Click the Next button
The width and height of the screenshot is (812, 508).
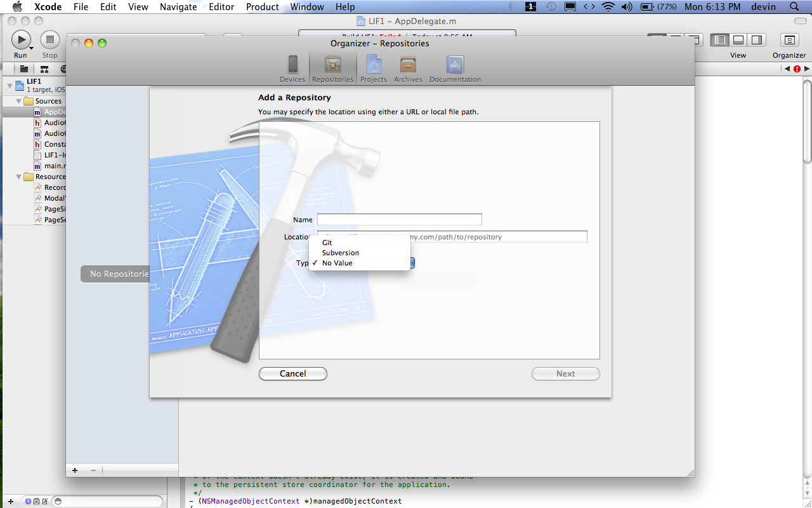tap(566, 374)
